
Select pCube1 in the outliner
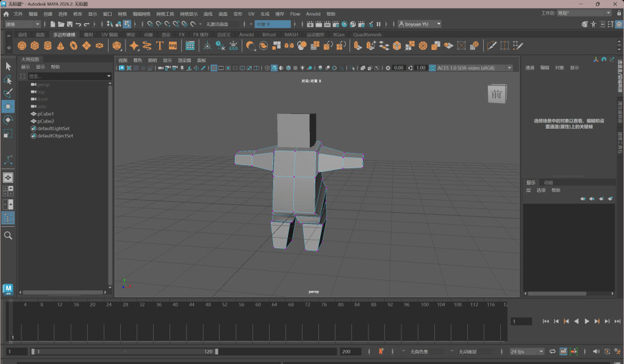[46, 114]
